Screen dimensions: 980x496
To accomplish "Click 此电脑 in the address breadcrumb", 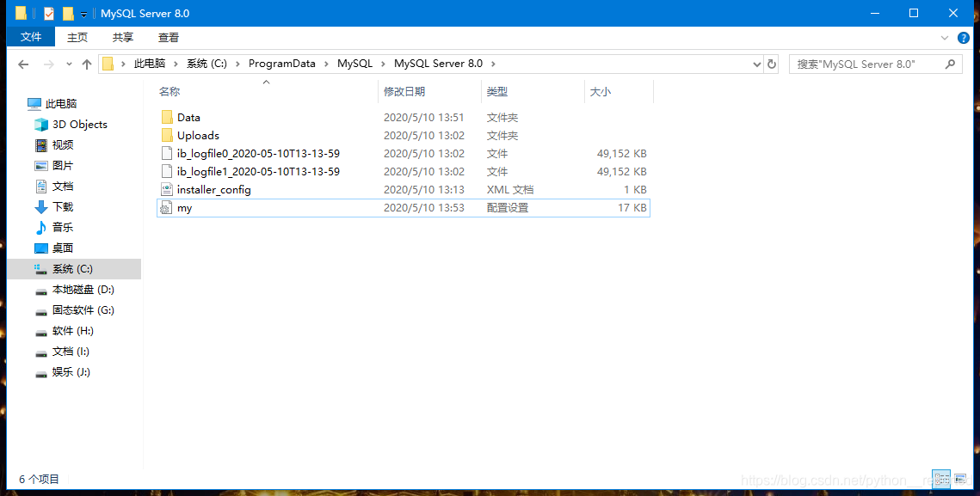I will 150,64.
